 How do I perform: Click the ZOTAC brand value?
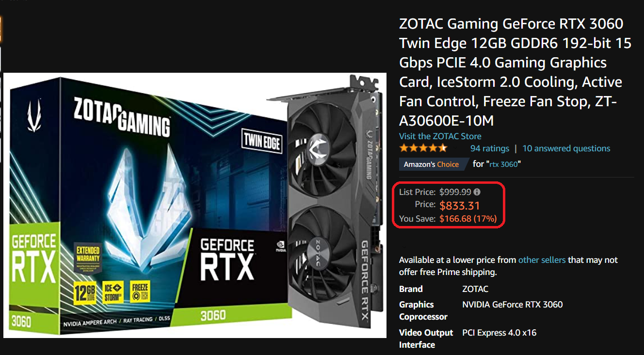(475, 289)
